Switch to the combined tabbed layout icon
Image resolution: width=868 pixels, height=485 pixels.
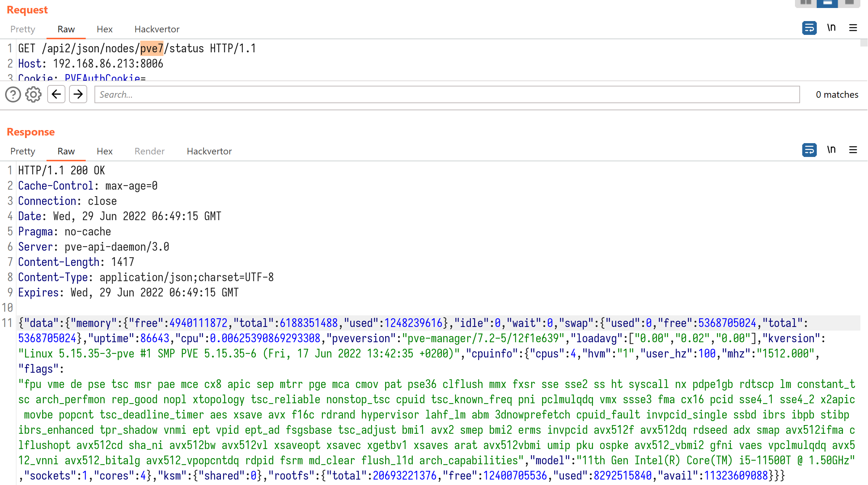coord(849,3)
